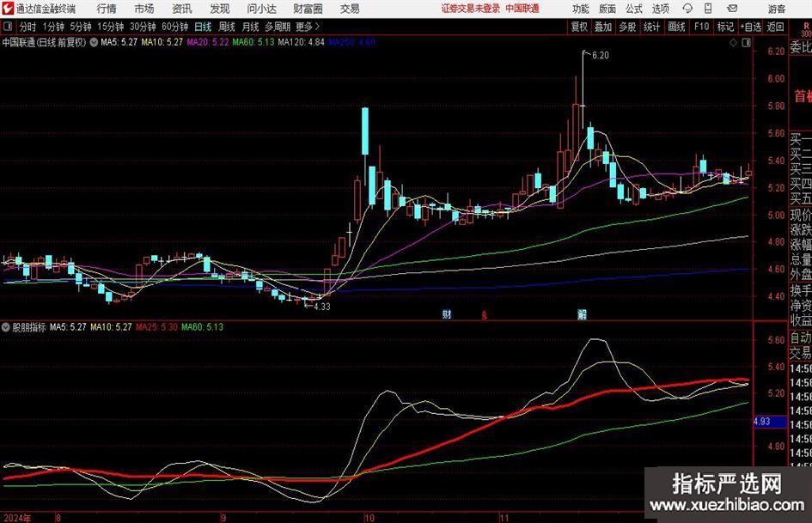Open the customer service headset icon
The height and width of the screenshot is (523, 812).
(x=687, y=9)
